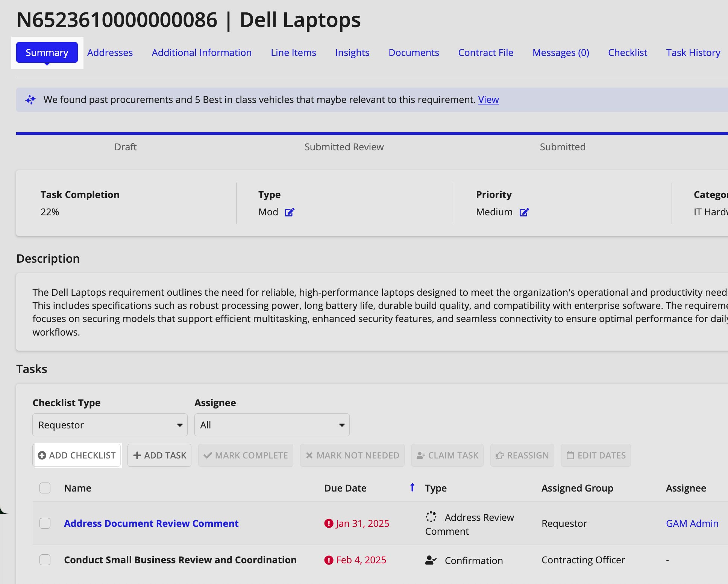Click the red overdue alert icon for Jan 31, 2025

[329, 523]
